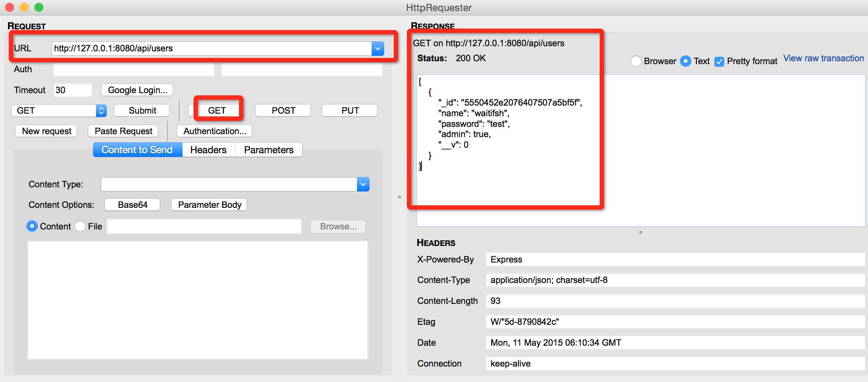
Task: Click the Parameter Body button
Action: point(209,205)
